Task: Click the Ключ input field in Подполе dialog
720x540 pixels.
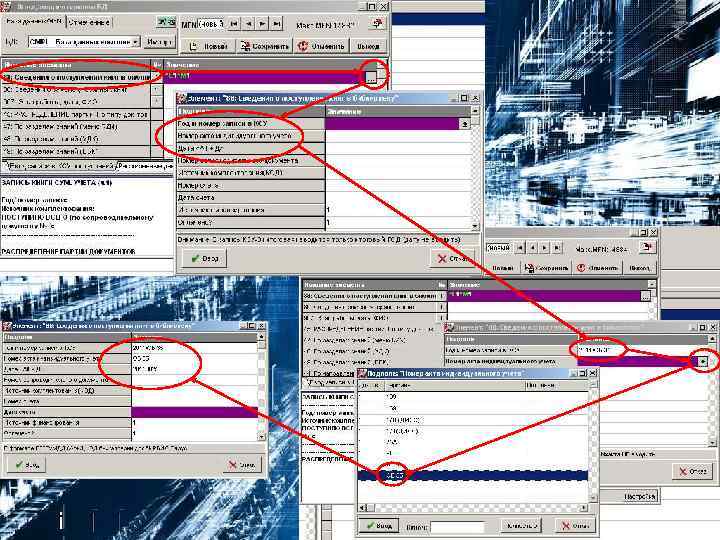Action: [x=457, y=527]
